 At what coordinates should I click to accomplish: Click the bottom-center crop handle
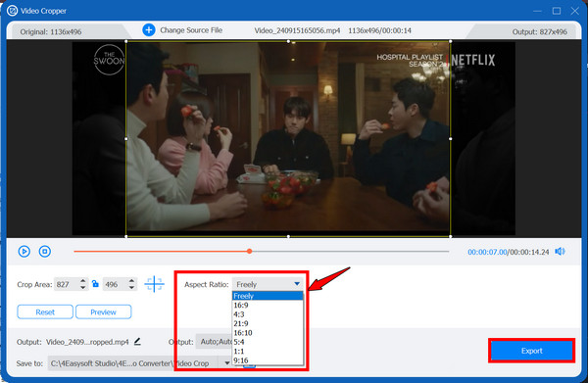tap(288, 236)
